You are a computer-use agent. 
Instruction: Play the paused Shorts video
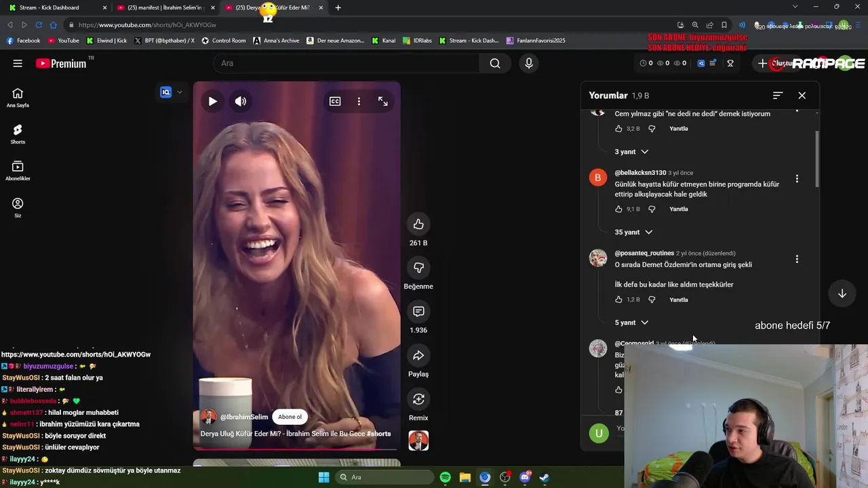(212, 101)
